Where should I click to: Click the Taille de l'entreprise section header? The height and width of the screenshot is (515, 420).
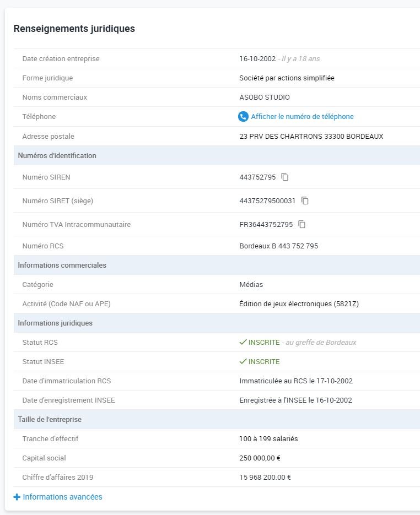pyautogui.click(x=50, y=419)
